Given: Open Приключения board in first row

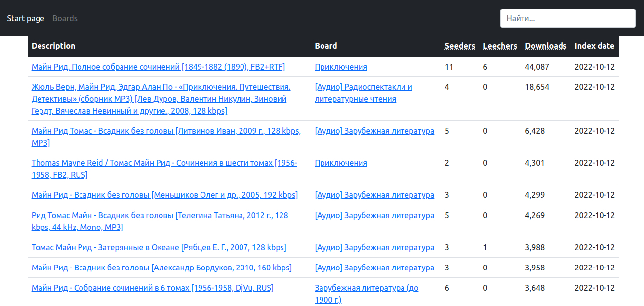Looking at the screenshot, I should (341, 67).
